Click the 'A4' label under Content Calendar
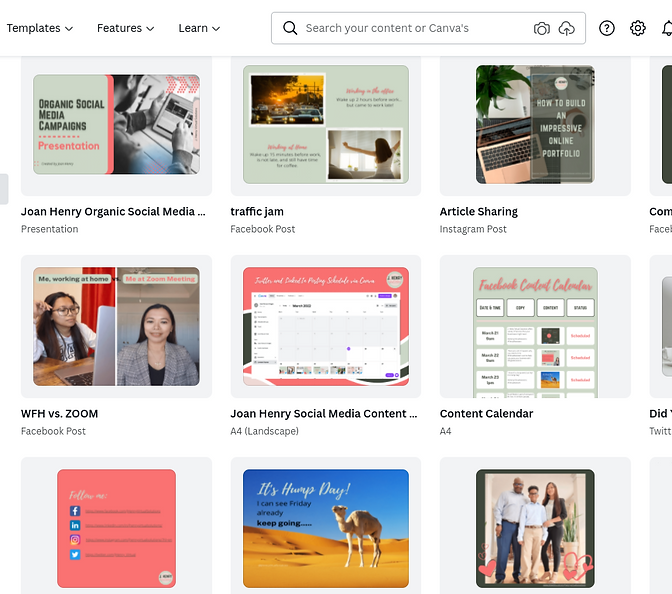672x594 pixels. click(x=445, y=431)
